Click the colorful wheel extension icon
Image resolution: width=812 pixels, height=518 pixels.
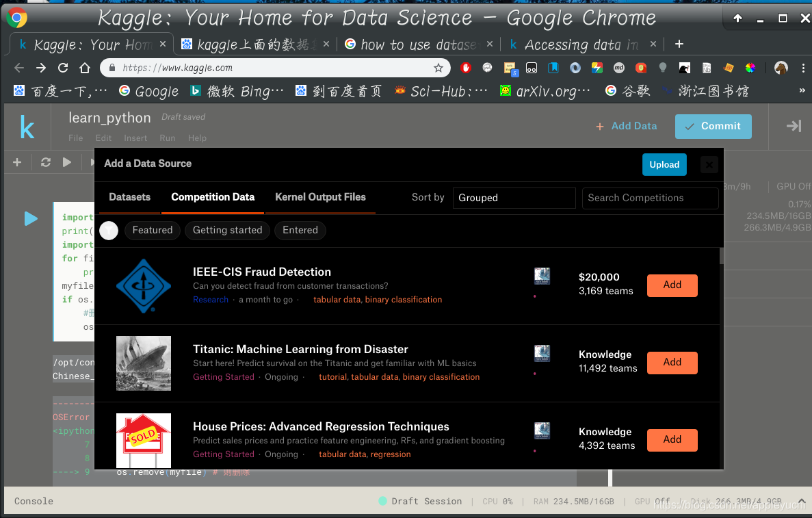[750, 68]
